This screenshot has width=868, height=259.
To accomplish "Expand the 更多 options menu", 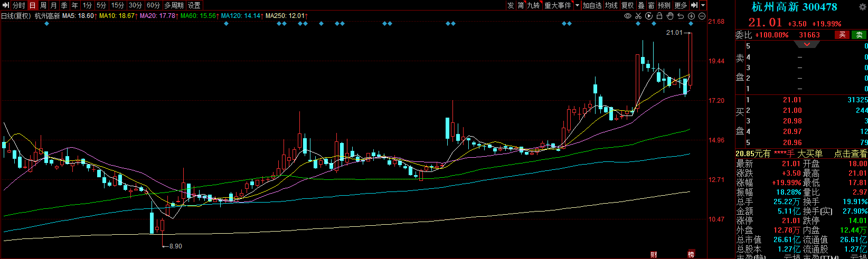I will point(681,5).
